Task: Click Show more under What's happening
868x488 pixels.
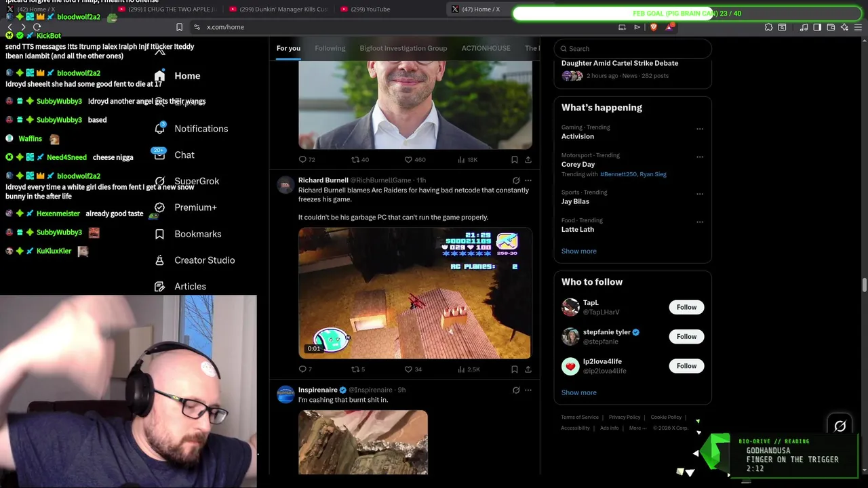Action: pos(579,251)
